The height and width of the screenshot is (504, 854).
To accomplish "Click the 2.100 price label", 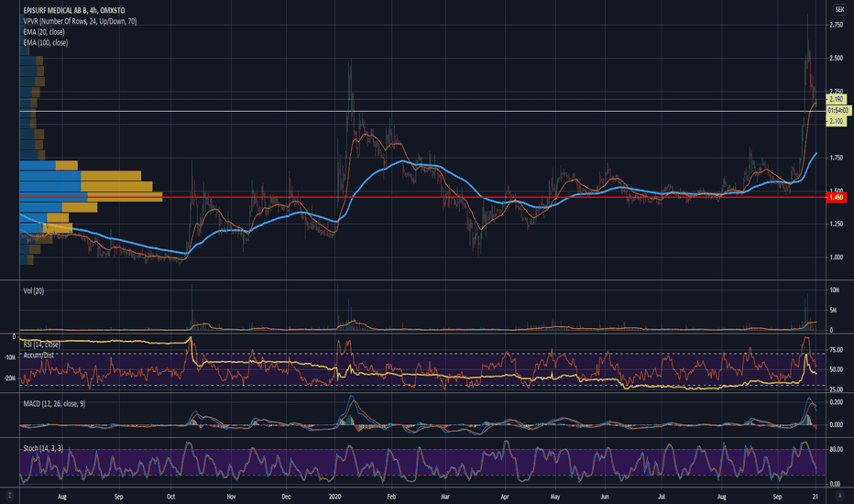I will tap(837, 121).
